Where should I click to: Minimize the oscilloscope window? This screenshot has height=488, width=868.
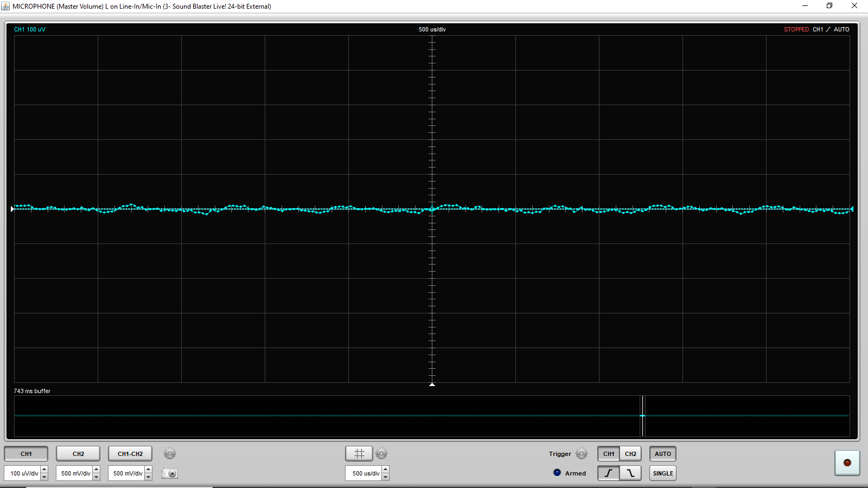tap(805, 6)
